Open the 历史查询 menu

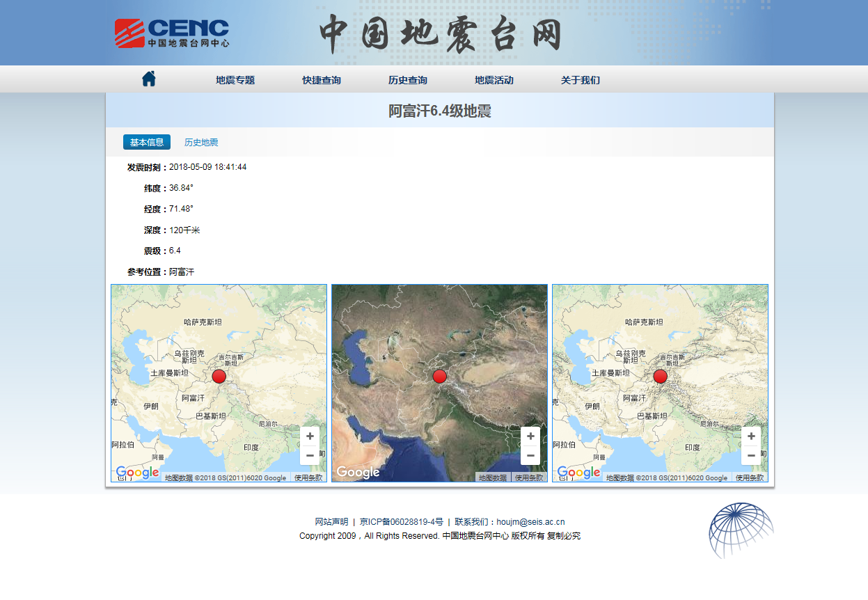click(408, 79)
